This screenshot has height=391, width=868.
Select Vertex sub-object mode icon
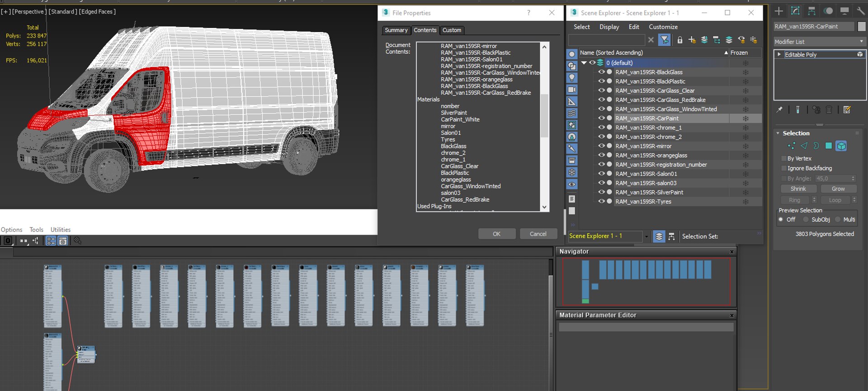pos(791,146)
